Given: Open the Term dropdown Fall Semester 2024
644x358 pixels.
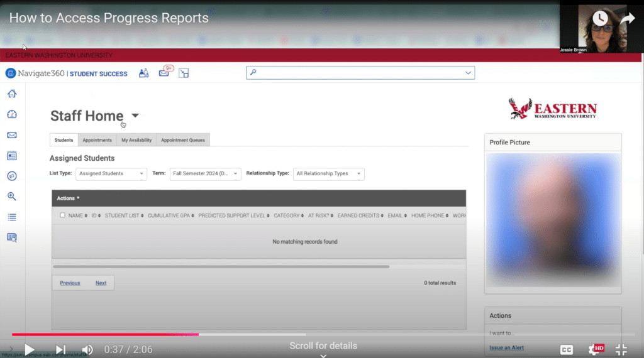Looking at the screenshot, I should [x=205, y=174].
